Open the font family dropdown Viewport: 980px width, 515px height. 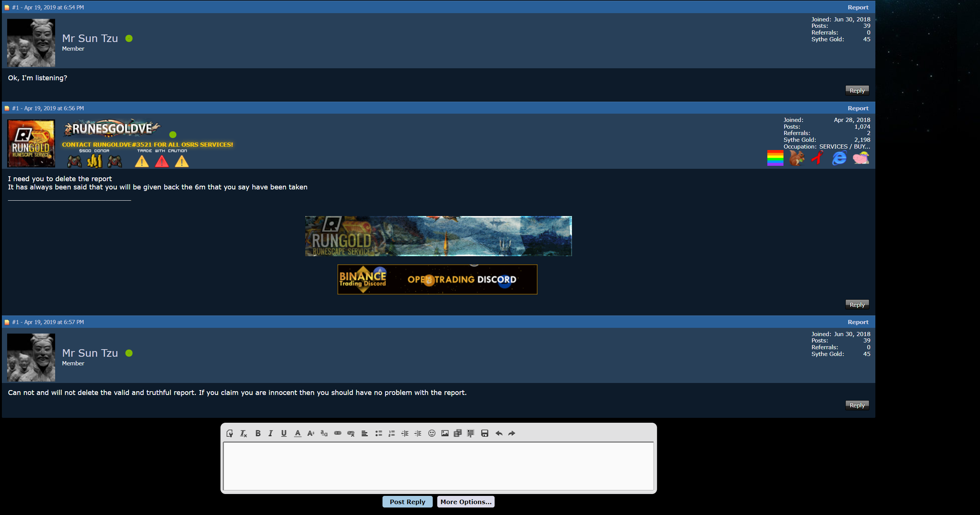pos(324,433)
